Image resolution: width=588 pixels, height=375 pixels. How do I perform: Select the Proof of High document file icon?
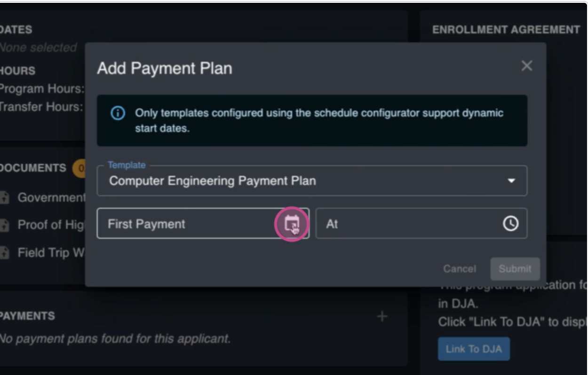pos(5,226)
